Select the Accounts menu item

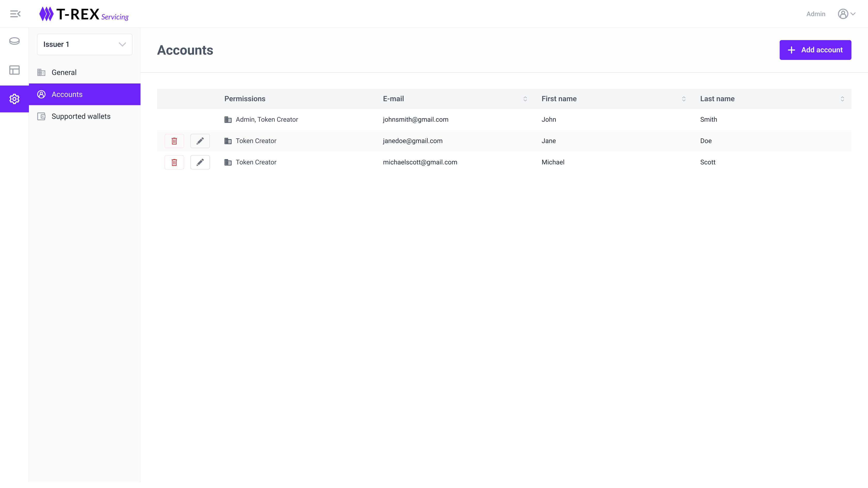pos(67,94)
